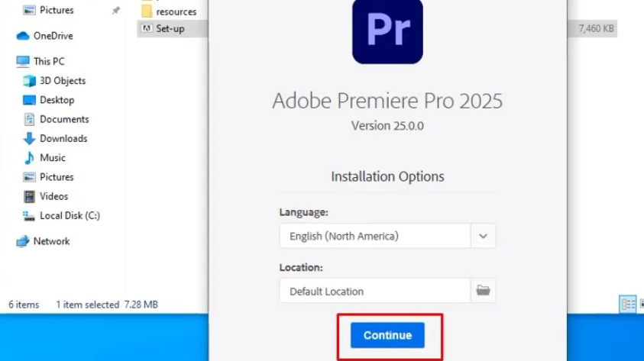Click the pin icon next to Pictures
The image size is (644, 361).
tap(115, 11)
